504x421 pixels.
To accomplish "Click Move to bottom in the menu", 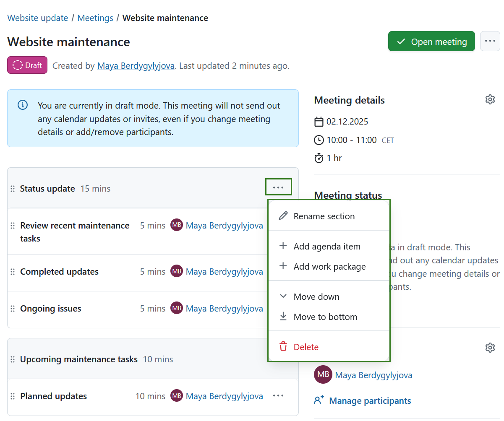I will (327, 317).
